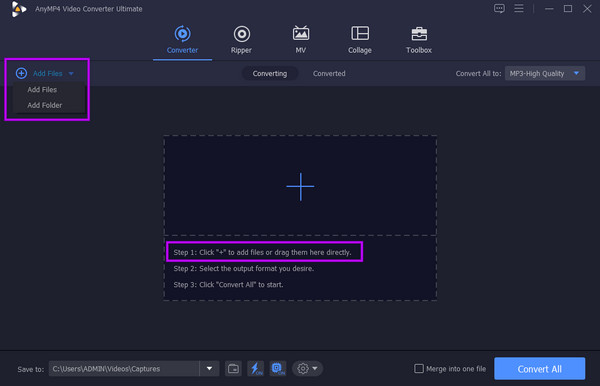Open the MP3-High Quality format dropdown

coord(545,73)
